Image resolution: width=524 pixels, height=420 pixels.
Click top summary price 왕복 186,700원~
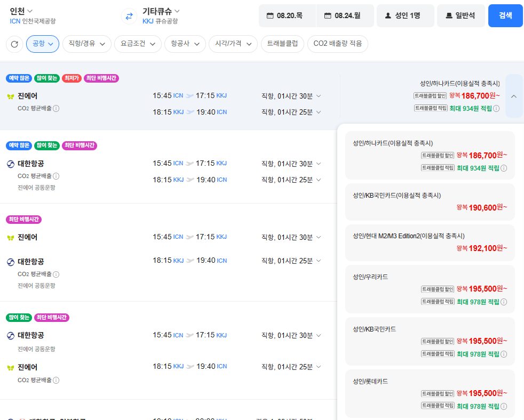pos(474,96)
